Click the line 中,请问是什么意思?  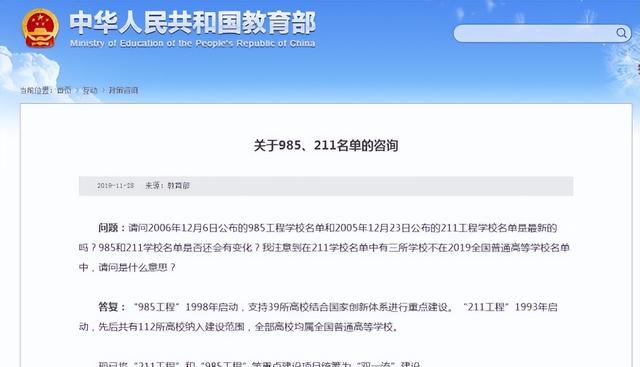pos(127,267)
